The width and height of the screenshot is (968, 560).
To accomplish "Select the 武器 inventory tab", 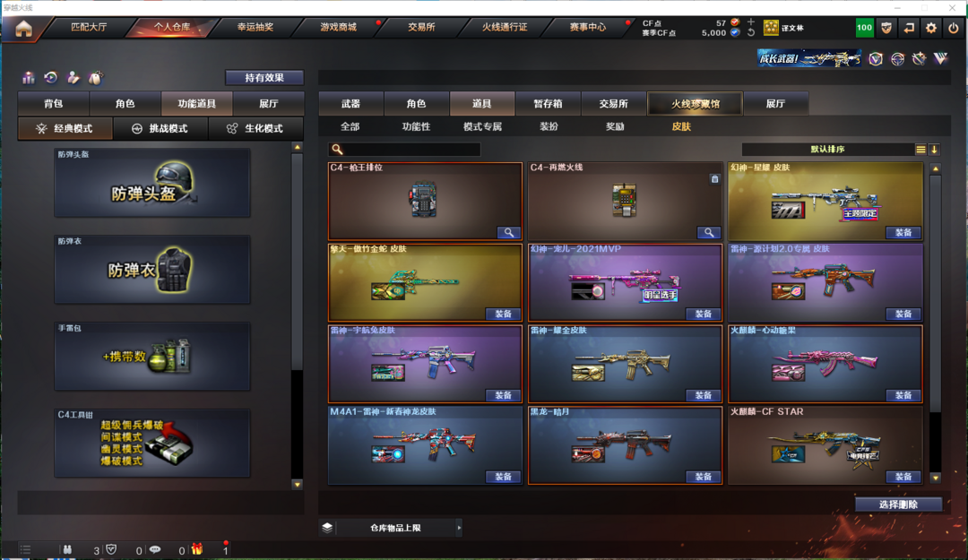I will 350,104.
